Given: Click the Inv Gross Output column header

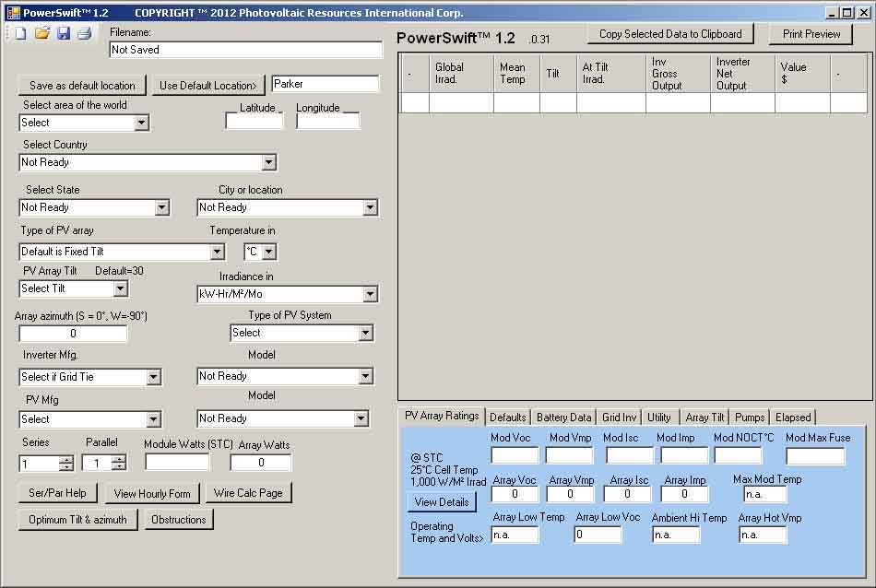Looking at the screenshot, I should click(679, 73).
